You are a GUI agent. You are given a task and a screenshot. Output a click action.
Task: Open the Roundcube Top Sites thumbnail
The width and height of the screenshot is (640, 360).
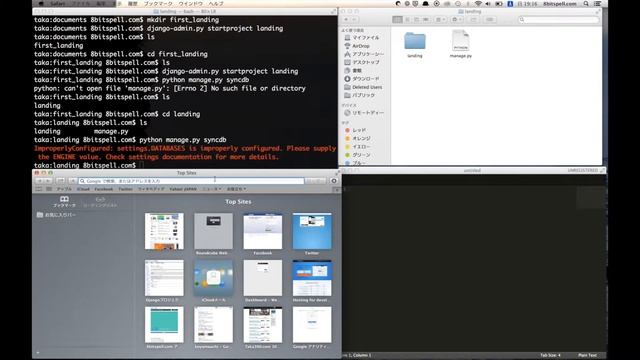click(x=213, y=231)
